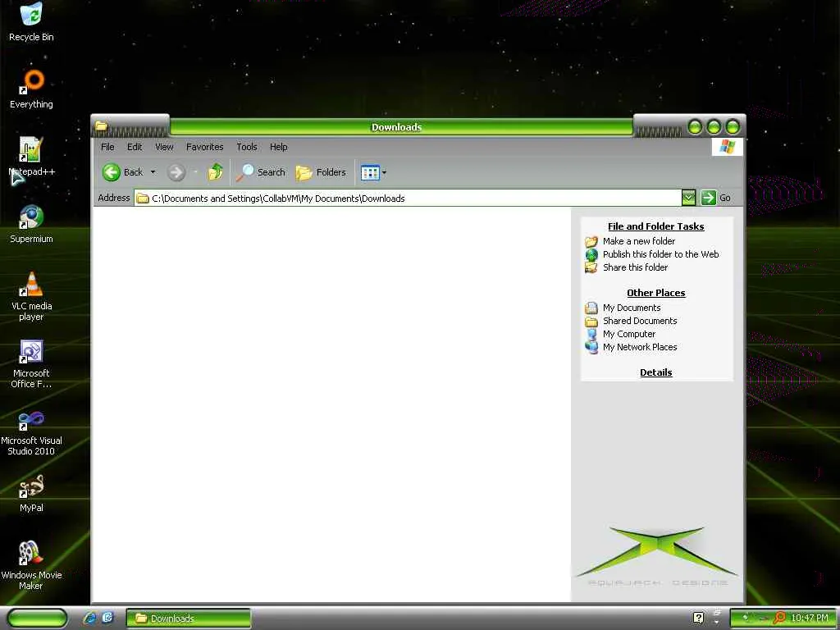Open the Tools menu

coord(247,147)
